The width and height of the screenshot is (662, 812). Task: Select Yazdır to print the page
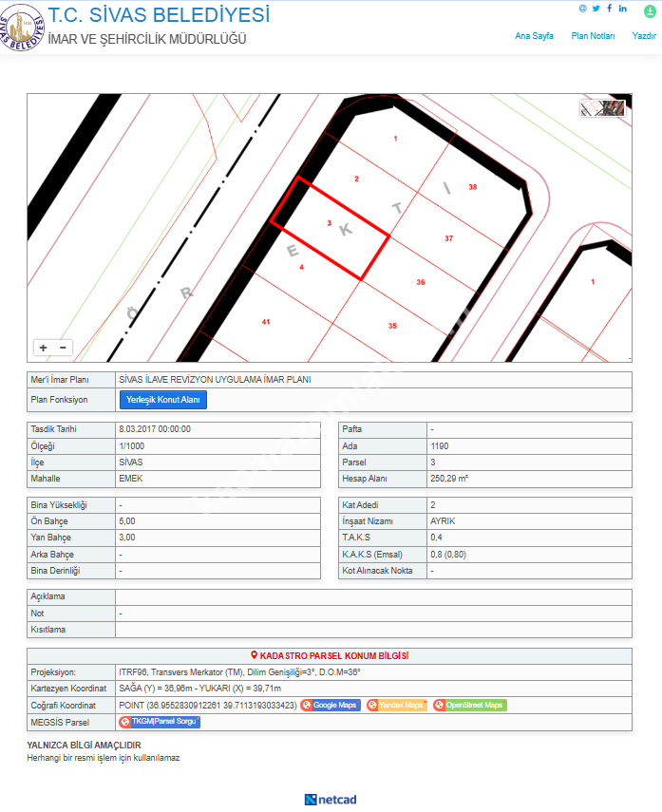click(644, 36)
